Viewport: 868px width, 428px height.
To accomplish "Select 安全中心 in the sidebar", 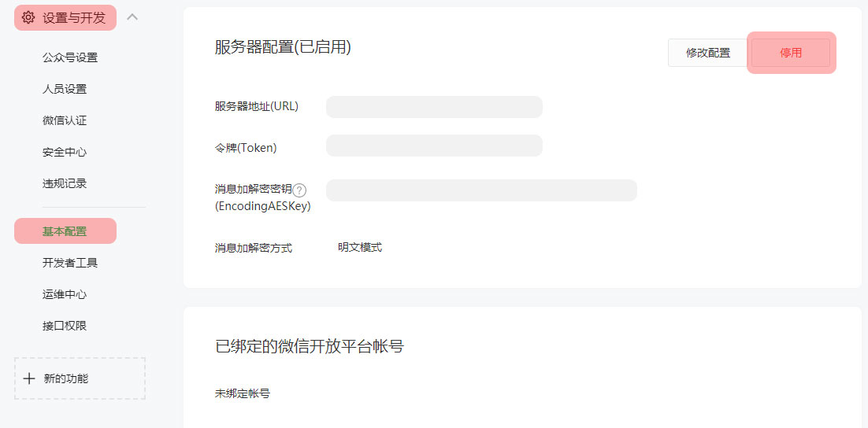I will point(65,152).
